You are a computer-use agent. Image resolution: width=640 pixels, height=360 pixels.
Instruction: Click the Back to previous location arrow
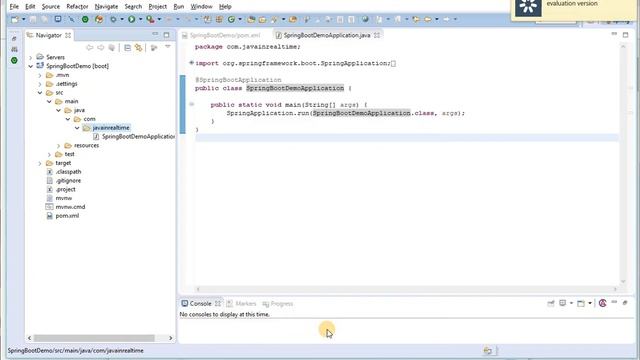427,19
